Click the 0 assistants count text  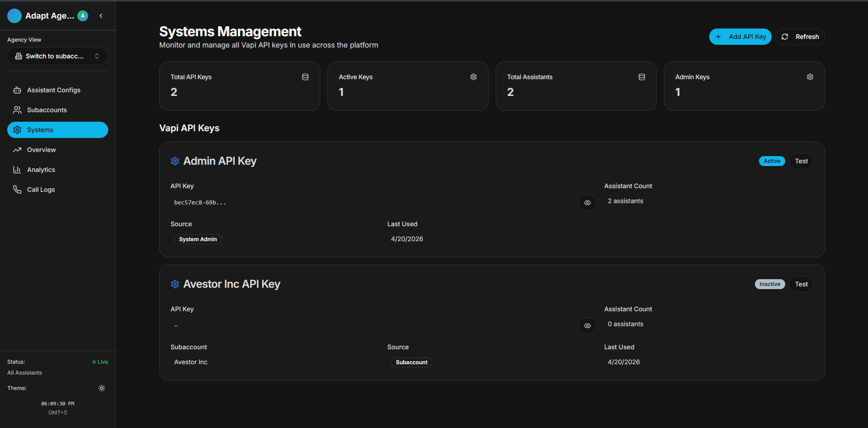tap(625, 324)
